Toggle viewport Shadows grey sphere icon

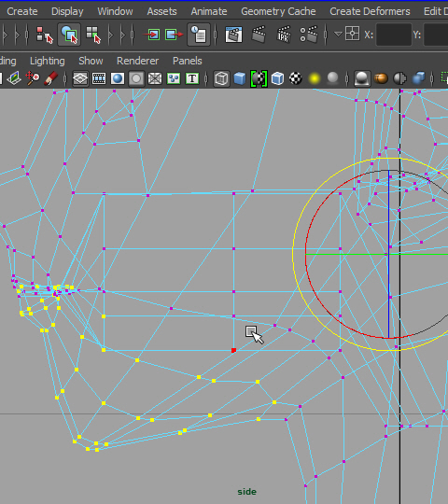pyautogui.click(x=332, y=78)
